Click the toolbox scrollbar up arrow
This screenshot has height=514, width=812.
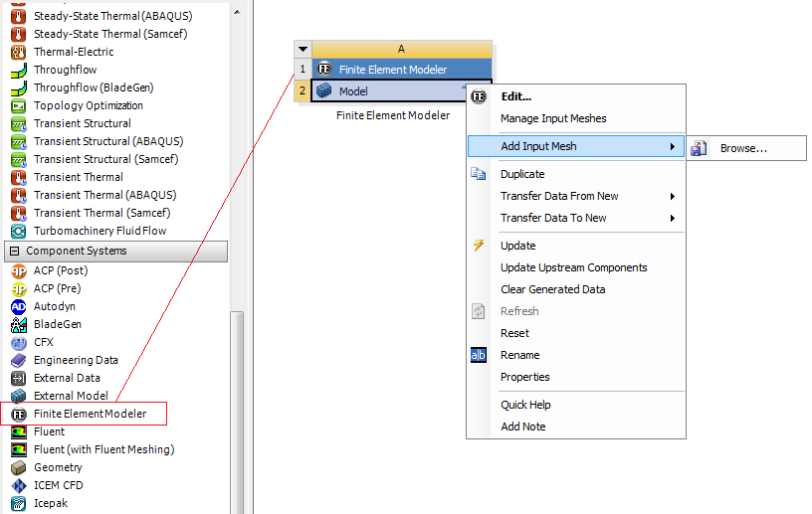coord(237,11)
